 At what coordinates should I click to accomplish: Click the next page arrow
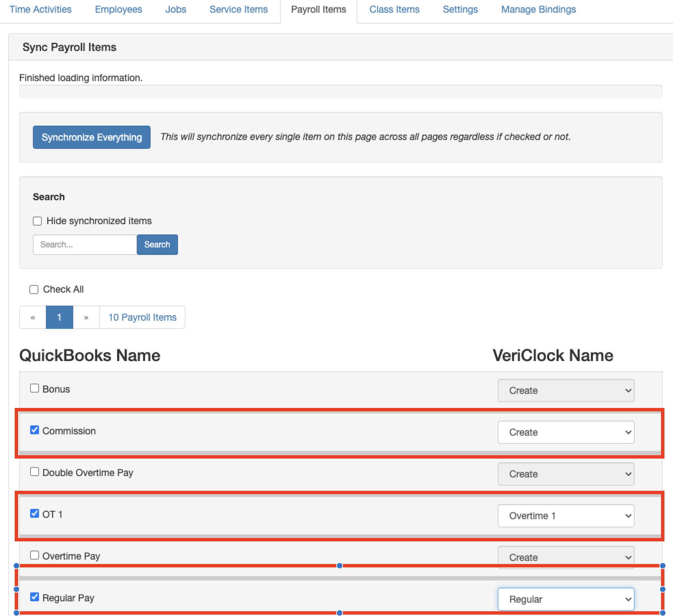pos(86,317)
